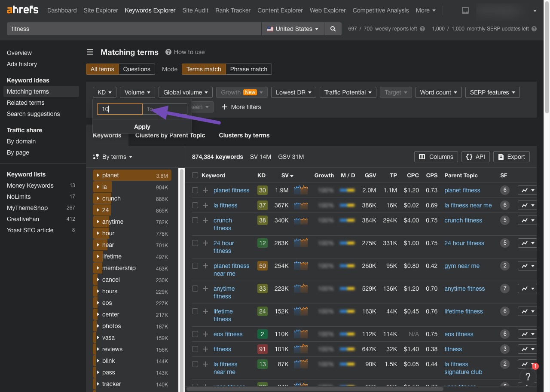Check the 24 hour fitness row checkbox

195,243
